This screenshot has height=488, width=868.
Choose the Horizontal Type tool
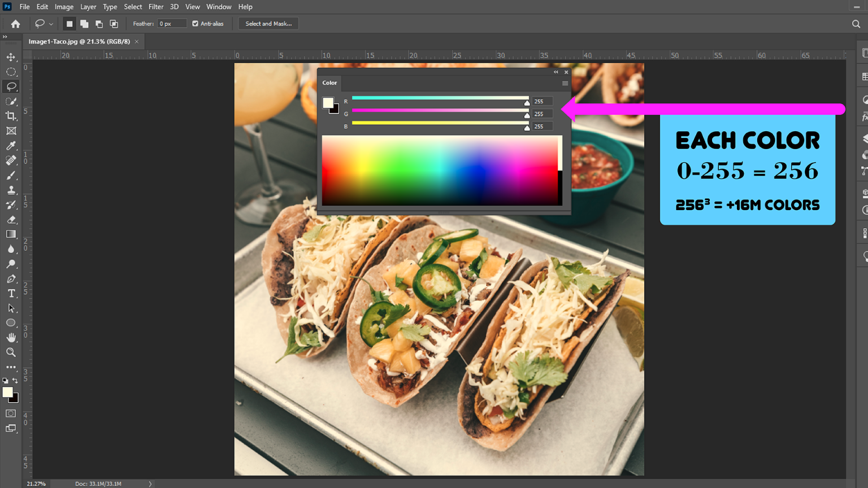(11, 293)
